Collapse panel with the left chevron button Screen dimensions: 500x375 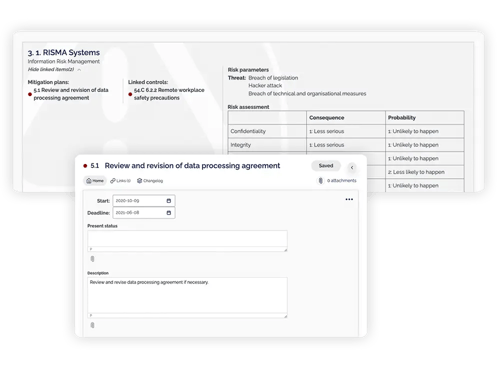click(x=352, y=167)
